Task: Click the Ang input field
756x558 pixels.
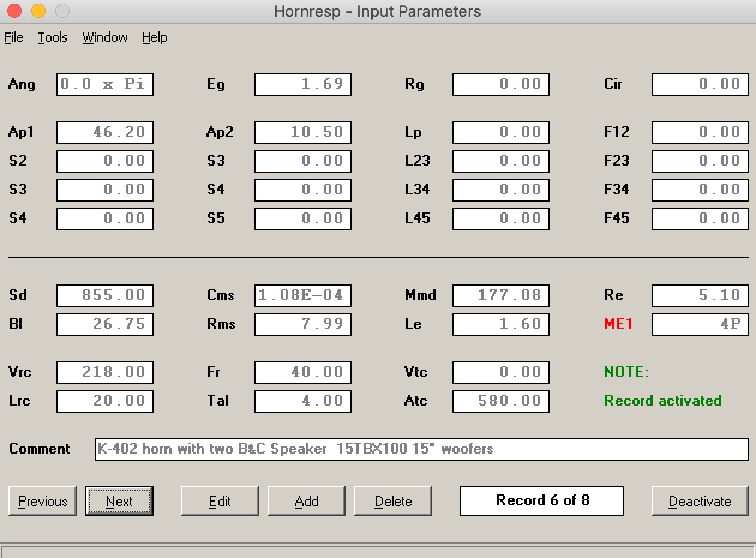Action: [x=105, y=85]
